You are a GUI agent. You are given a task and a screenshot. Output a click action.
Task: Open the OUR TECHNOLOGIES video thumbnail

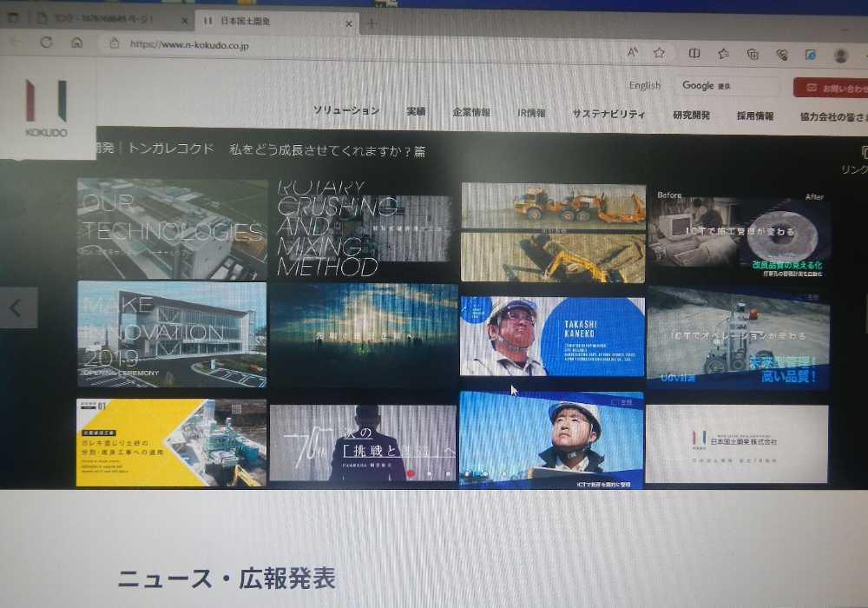pos(172,228)
